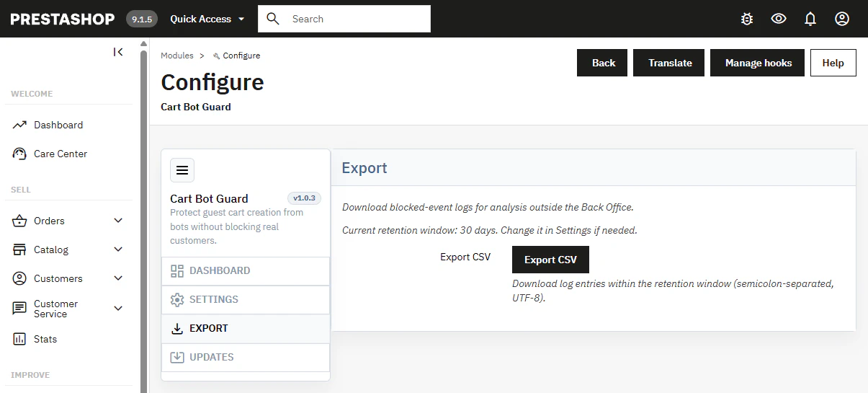Image resolution: width=868 pixels, height=393 pixels.
Task: Click the Customers person icon
Action: [x=20, y=278]
